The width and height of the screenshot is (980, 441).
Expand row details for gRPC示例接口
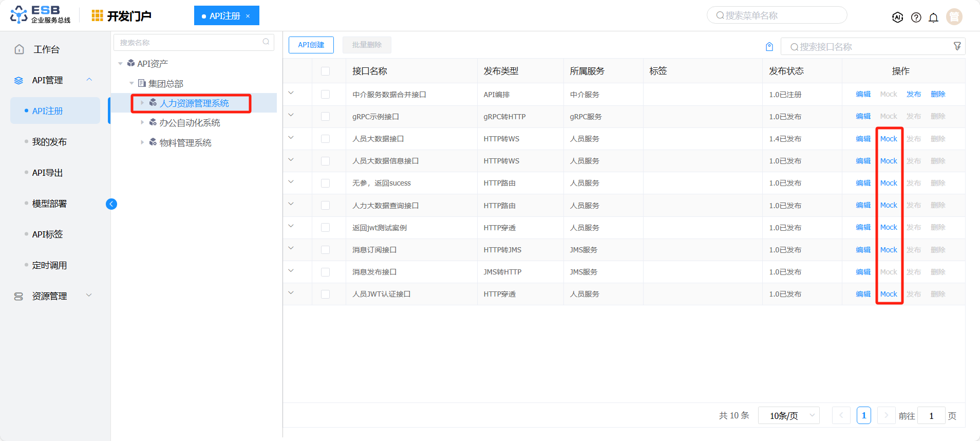coord(291,115)
